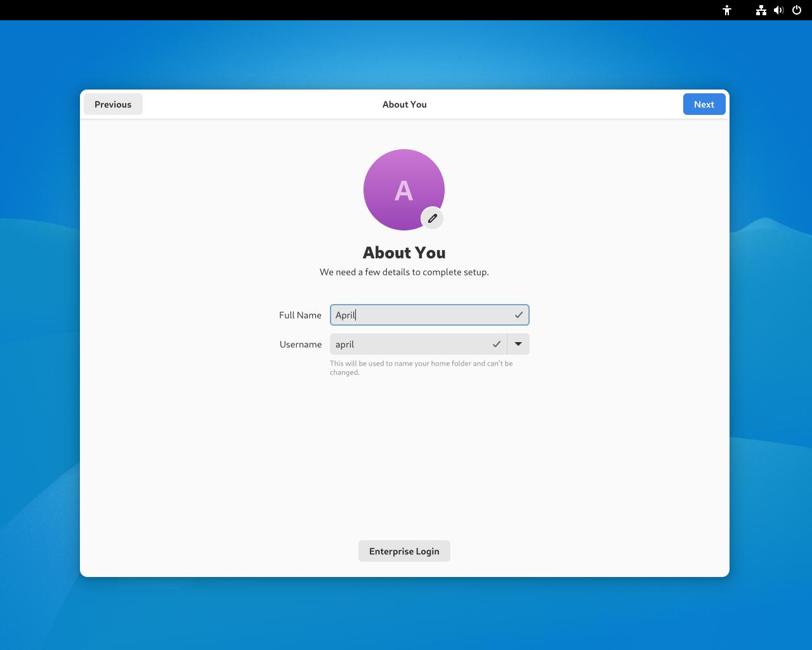
Task: Expand the Username suggestions dropdown arrow
Action: 518,344
